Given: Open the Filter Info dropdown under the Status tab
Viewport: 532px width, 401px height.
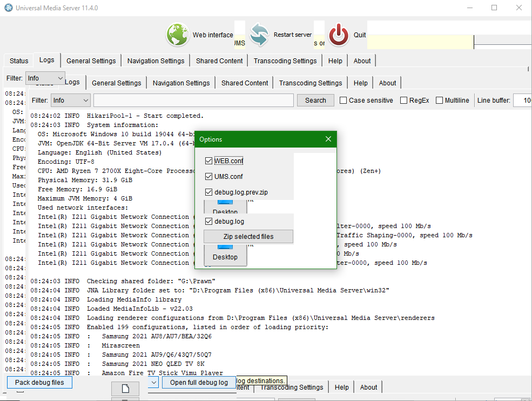Looking at the screenshot, I should click(x=45, y=78).
